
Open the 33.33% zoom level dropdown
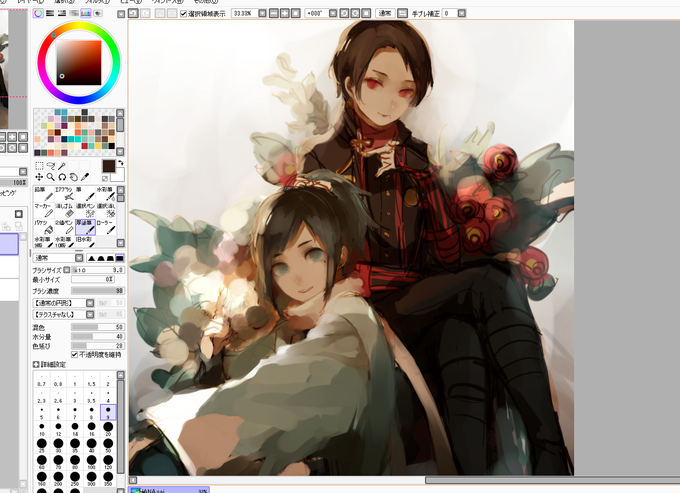click(262, 13)
